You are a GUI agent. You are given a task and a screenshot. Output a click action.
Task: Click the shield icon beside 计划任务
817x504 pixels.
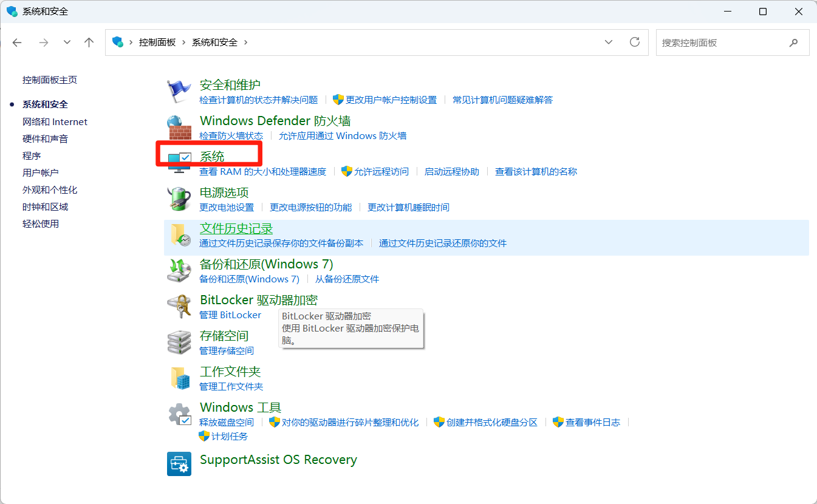pos(204,436)
